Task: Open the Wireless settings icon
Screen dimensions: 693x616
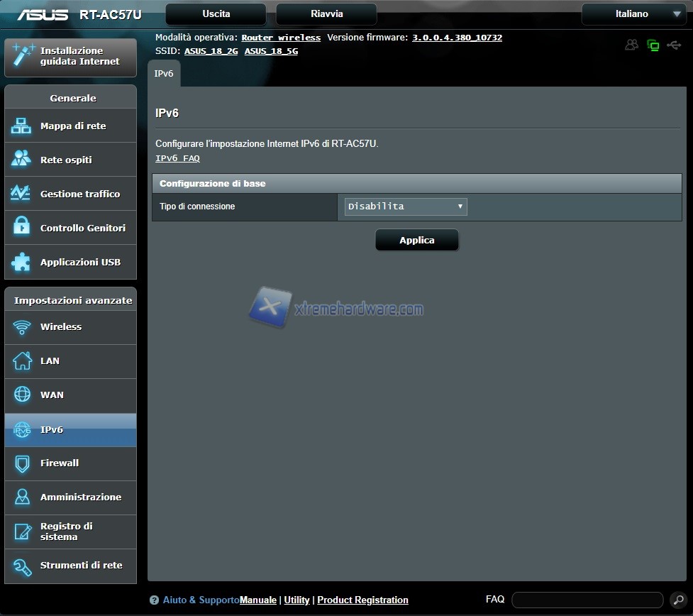Action: (22, 327)
